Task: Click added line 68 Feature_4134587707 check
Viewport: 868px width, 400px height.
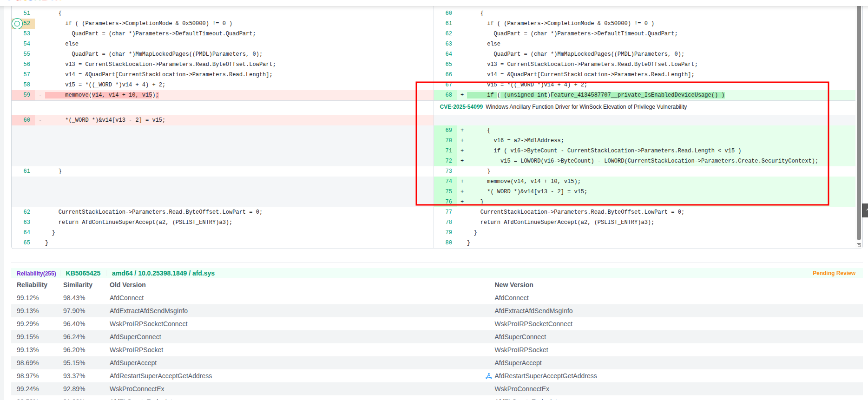Action: click(605, 95)
